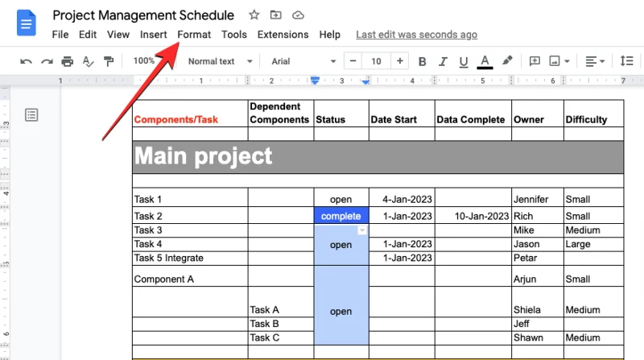Activate the Paint format roller icon
Screen dimensions: 644x360
point(109,61)
